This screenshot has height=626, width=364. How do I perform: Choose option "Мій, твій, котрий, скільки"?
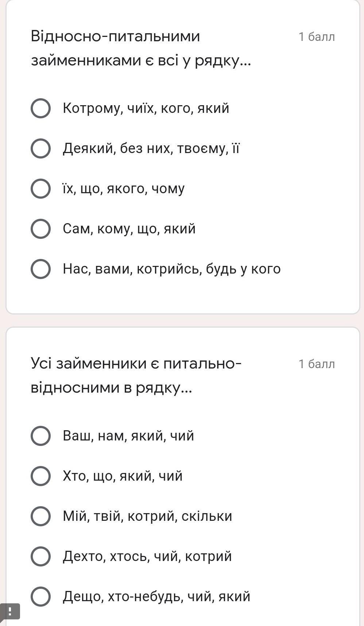click(x=40, y=516)
